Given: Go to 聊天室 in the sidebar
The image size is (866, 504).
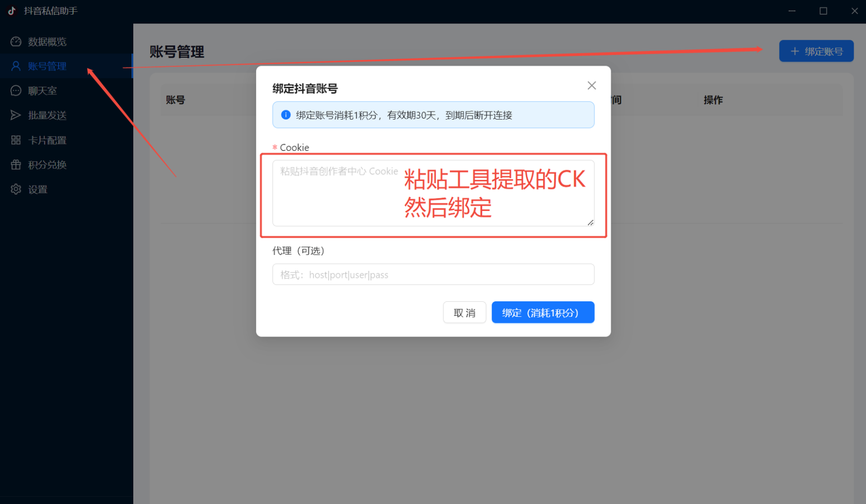Looking at the screenshot, I should coord(42,91).
